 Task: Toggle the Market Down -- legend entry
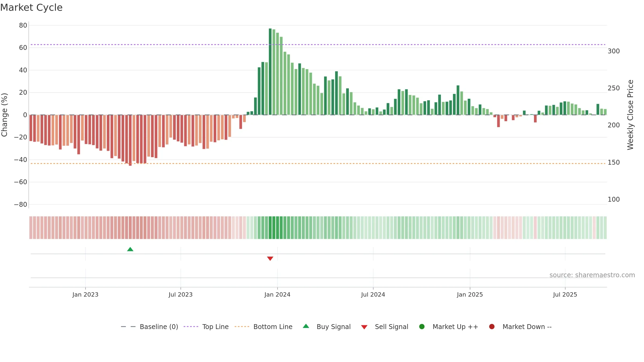[x=520, y=327]
